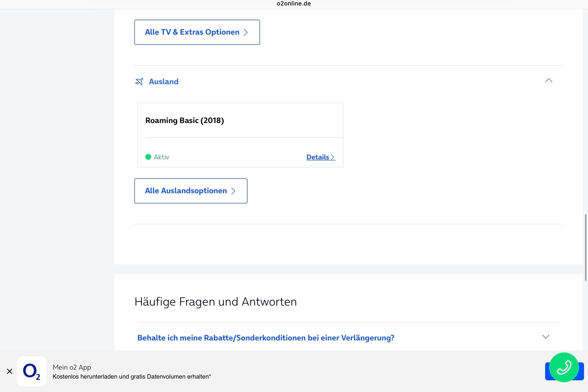Open Alle Auslandsoptionen
This screenshot has height=392, width=588.
click(x=191, y=191)
